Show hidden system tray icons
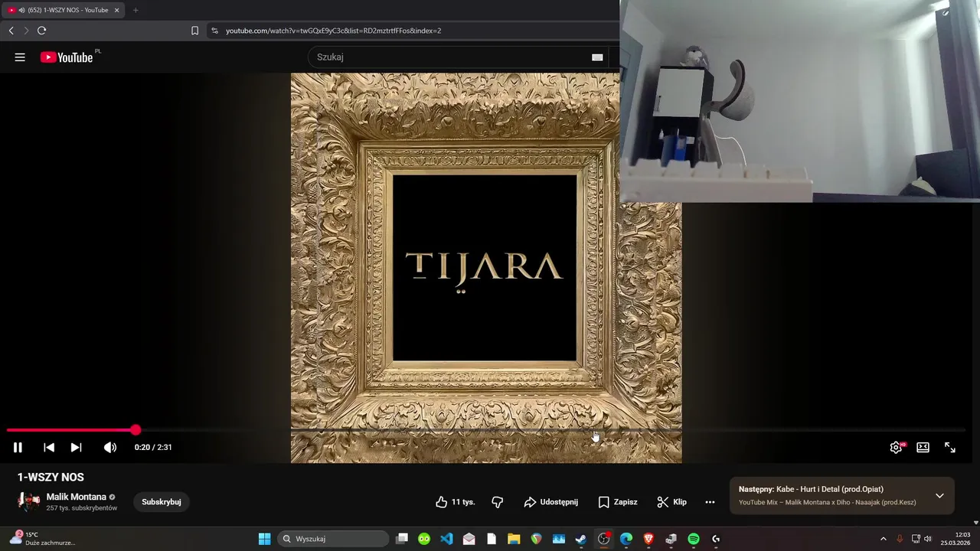The height and width of the screenshot is (551, 980). click(883, 539)
